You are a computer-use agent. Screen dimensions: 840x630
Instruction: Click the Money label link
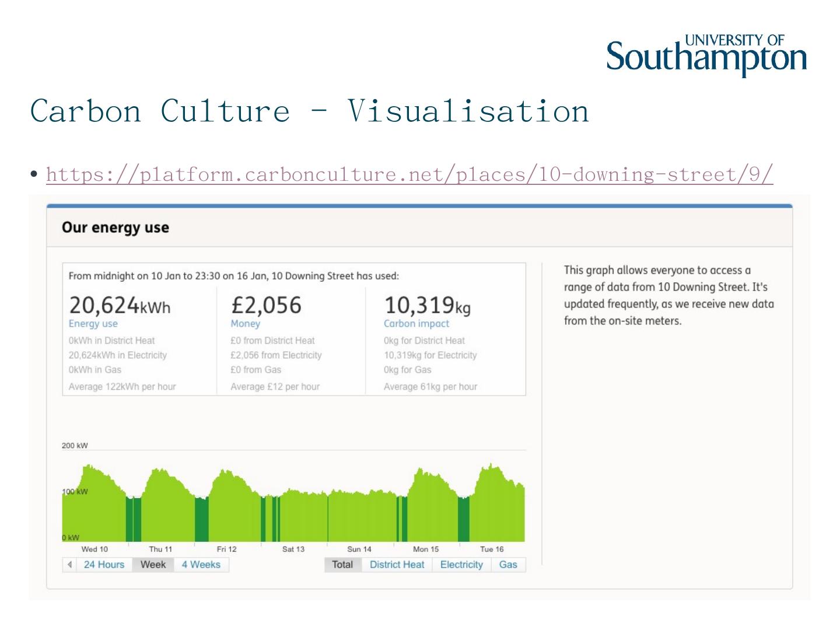[245, 324]
